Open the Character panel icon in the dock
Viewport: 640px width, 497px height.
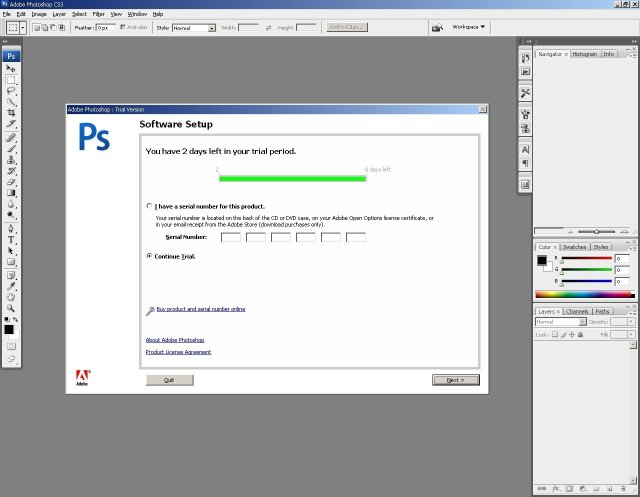pyautogui.click(x=526, y=149)
